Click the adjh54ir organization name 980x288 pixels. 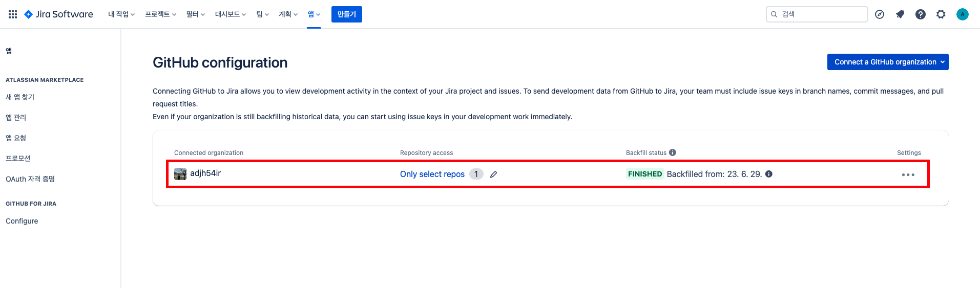tap(205, 173)
